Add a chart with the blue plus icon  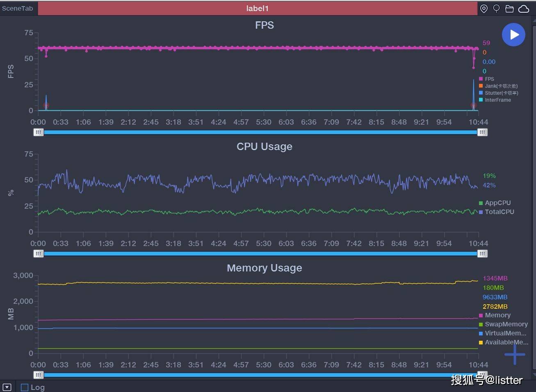[x=515, y=355]
